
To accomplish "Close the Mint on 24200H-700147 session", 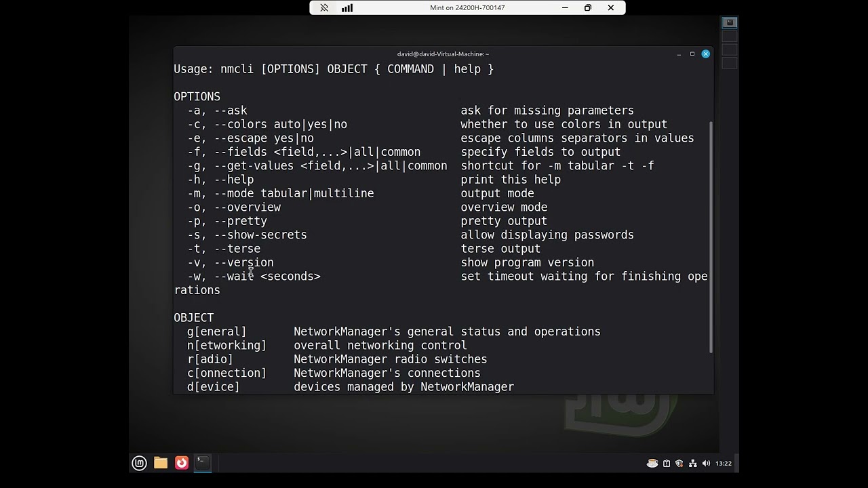I will [611, 8].
